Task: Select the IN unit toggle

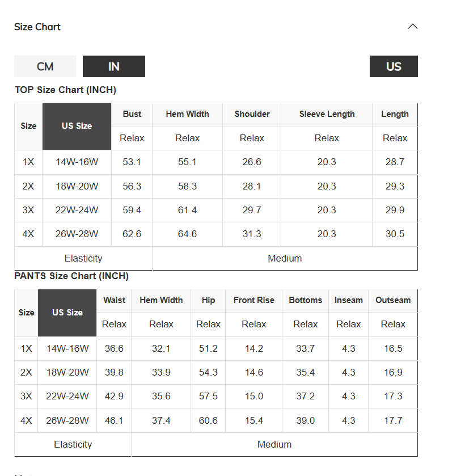Action: click(114, 66)
